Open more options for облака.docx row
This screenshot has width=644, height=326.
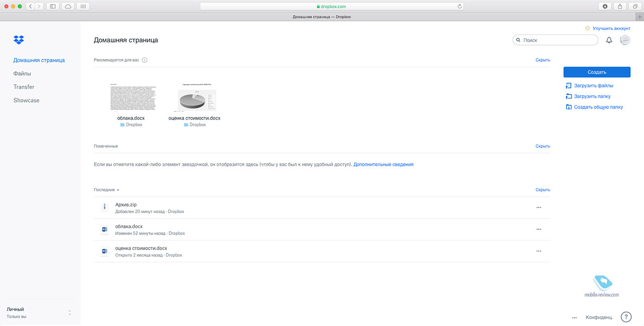coord(539,229)
